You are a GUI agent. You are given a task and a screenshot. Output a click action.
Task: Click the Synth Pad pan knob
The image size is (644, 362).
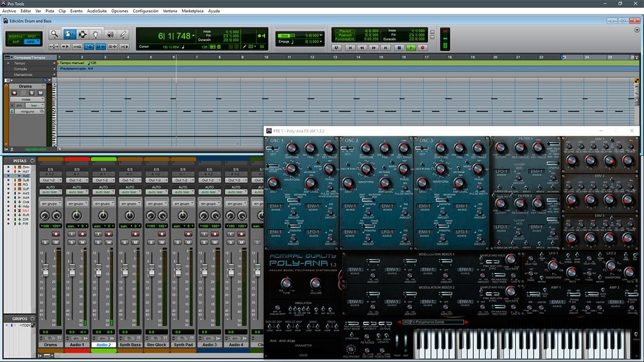(182, 216)
